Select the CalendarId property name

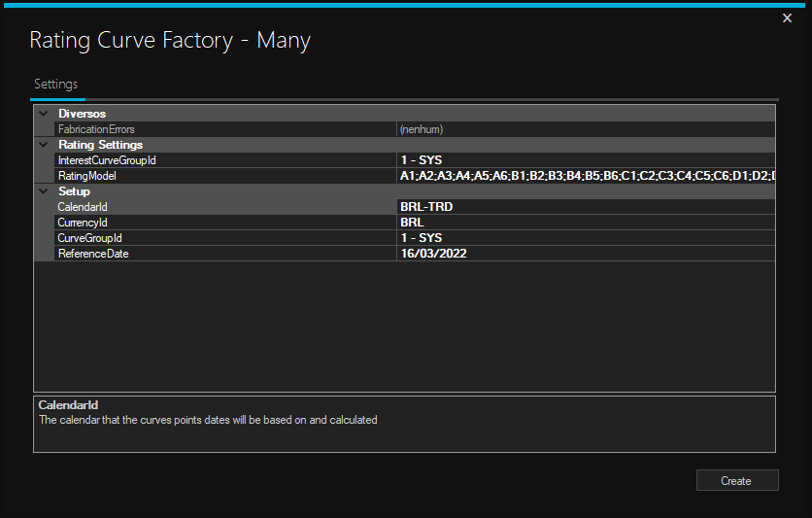(x=83, y=207)
